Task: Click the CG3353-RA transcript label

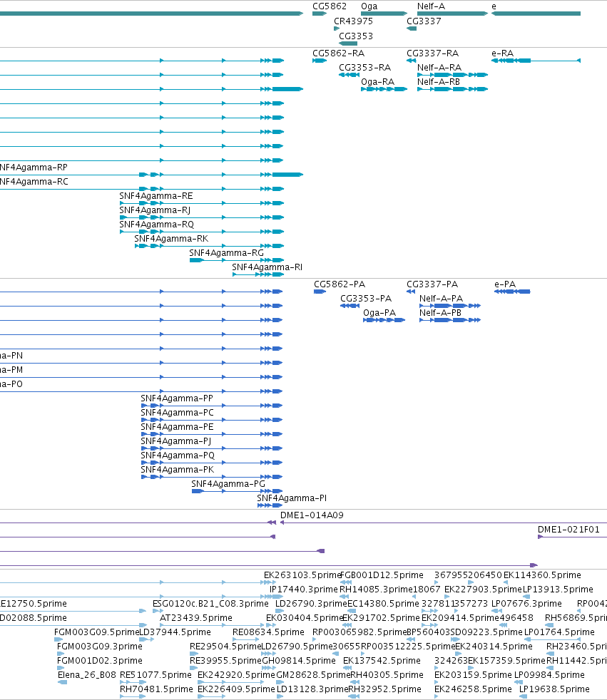Action: click(365, 68)
